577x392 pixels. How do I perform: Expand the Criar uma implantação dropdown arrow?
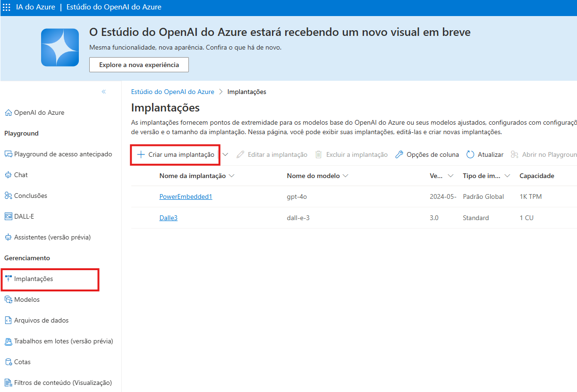point(225,154)
